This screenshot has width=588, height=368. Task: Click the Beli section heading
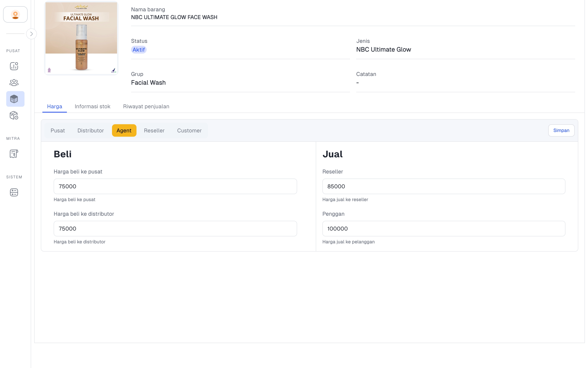click(x=63, y=154)
